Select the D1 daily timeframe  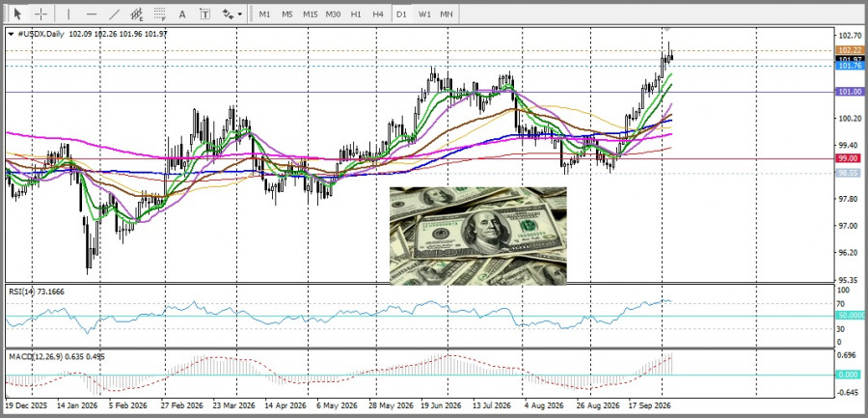(x=401, y=14)
